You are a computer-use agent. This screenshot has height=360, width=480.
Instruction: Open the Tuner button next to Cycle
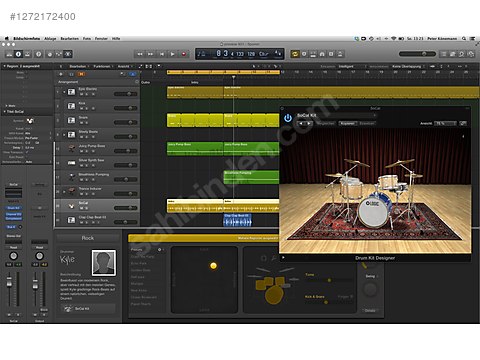click(304, 54)
